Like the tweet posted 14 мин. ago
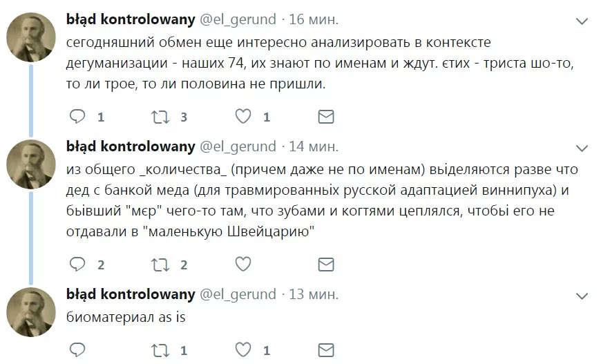 (x=243, y=264)
